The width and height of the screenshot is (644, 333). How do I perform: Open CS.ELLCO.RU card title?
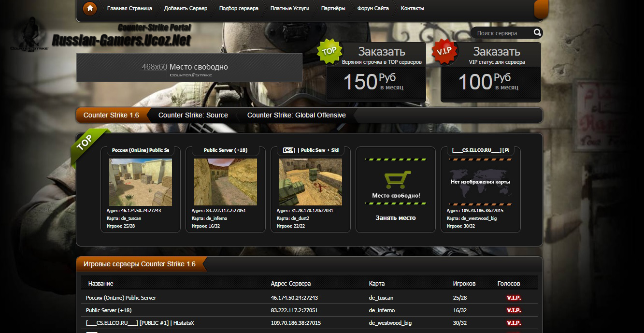point(481,150)
